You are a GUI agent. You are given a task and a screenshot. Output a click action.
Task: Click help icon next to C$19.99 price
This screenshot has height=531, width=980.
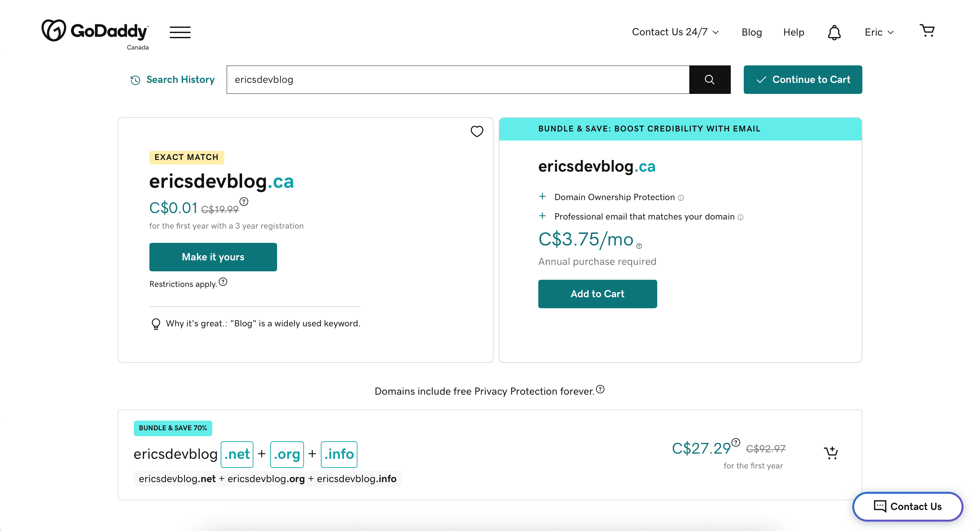[x=244, y=201]
